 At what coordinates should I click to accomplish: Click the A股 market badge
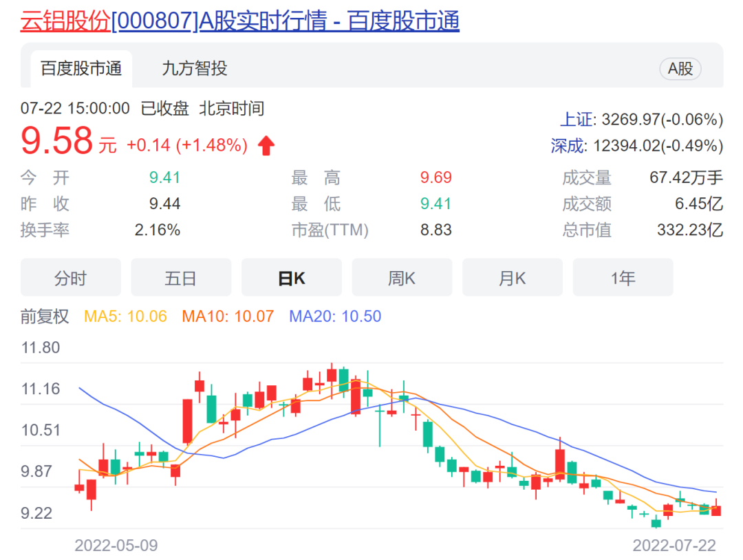pyautogui.click(x=680, y=68)
